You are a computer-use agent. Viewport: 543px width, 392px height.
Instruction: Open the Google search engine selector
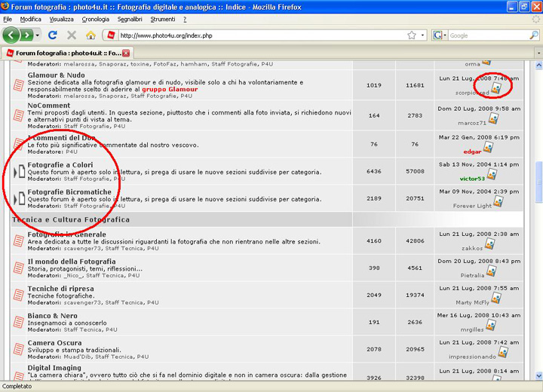click(440, 35)
